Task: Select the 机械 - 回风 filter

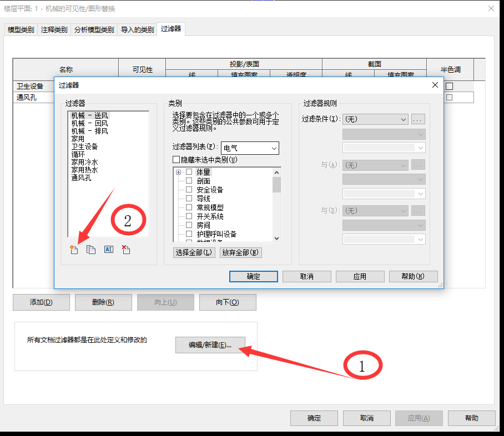Action: (x=90, y=123)
